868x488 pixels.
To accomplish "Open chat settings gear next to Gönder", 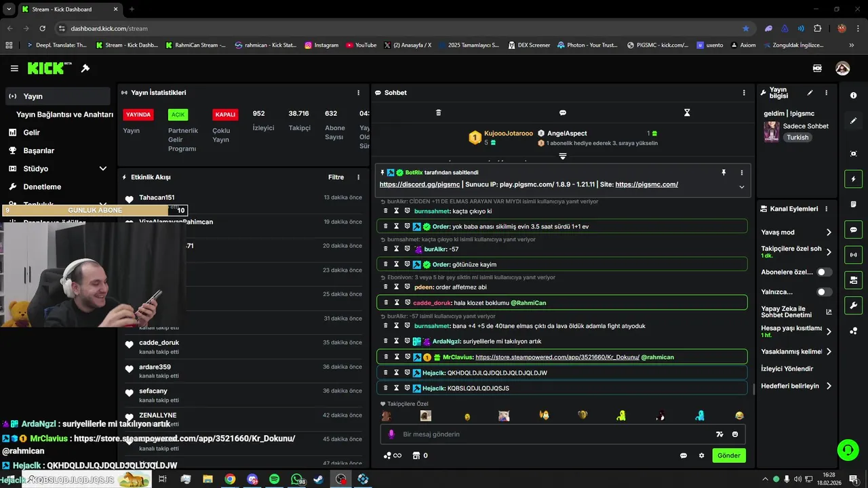I will (702, 455).
